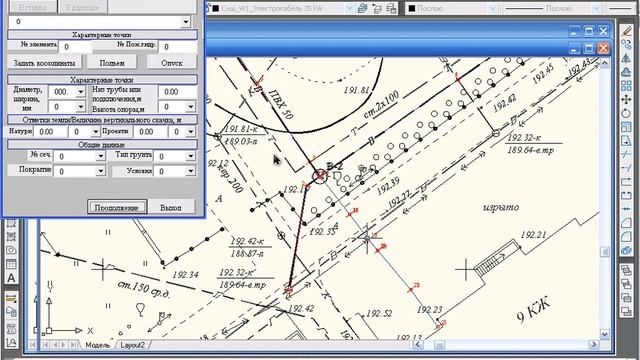The image size is (640, 360).
Task: Click the 'Опуск' button
Action: click(x=172, y=63)
